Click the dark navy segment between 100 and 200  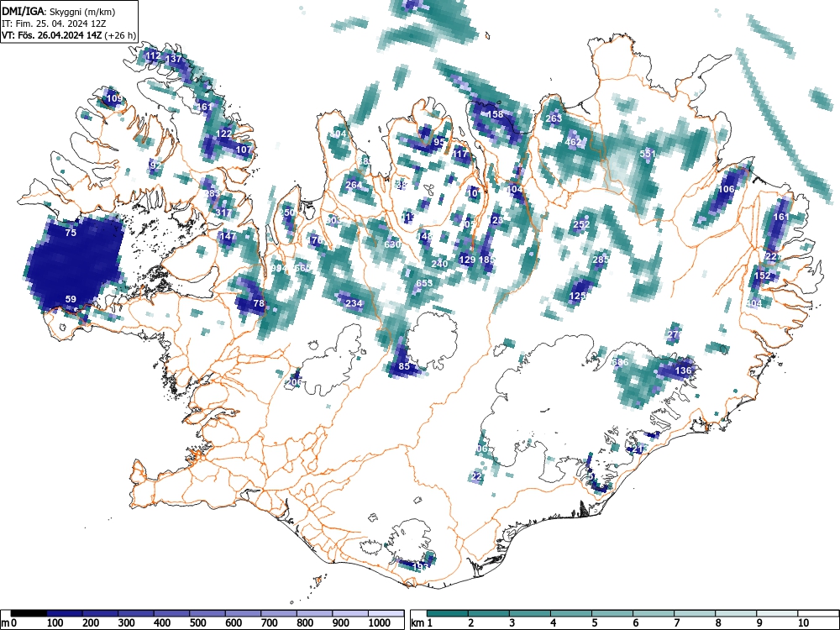point(65,613)
